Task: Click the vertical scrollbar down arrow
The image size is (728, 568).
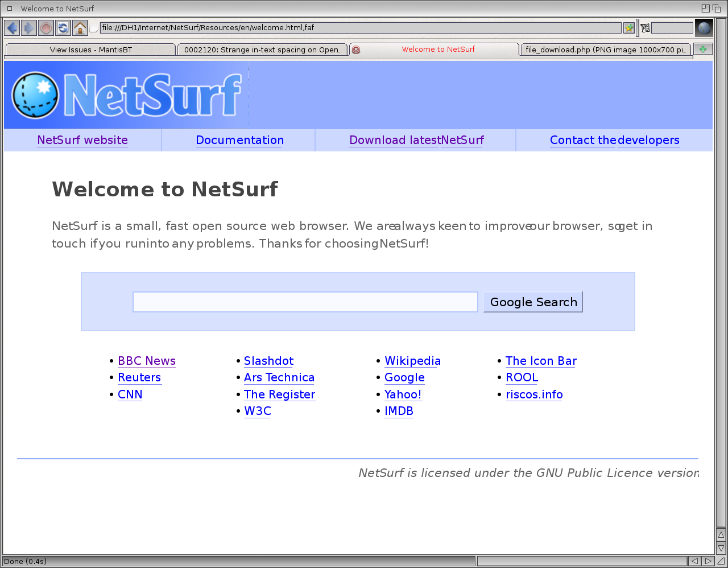Action: click(x=721, y=548)
